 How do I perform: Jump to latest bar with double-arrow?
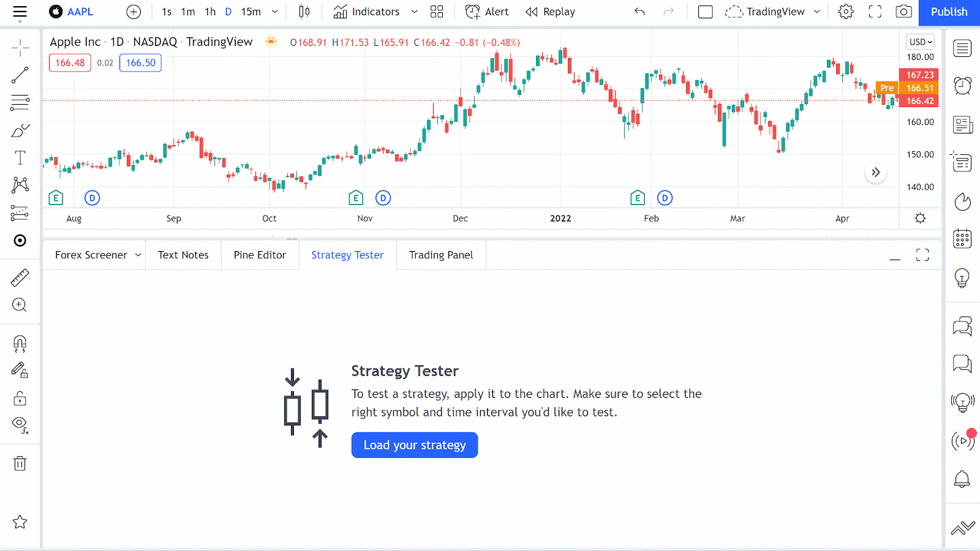[876, 173]
